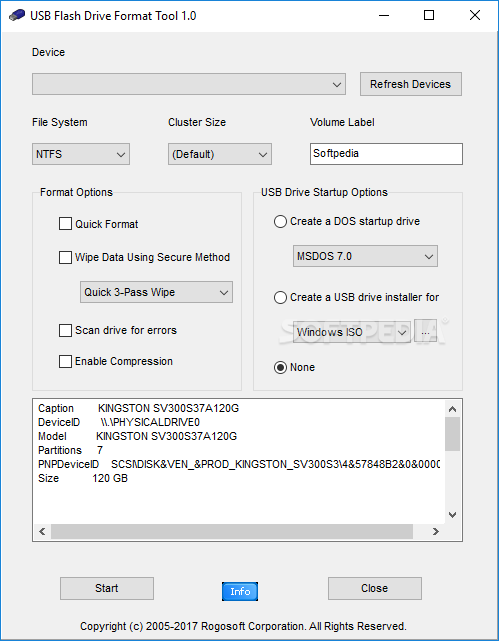
Task: Click the Partitions 7 line
Action: [70, 450]
